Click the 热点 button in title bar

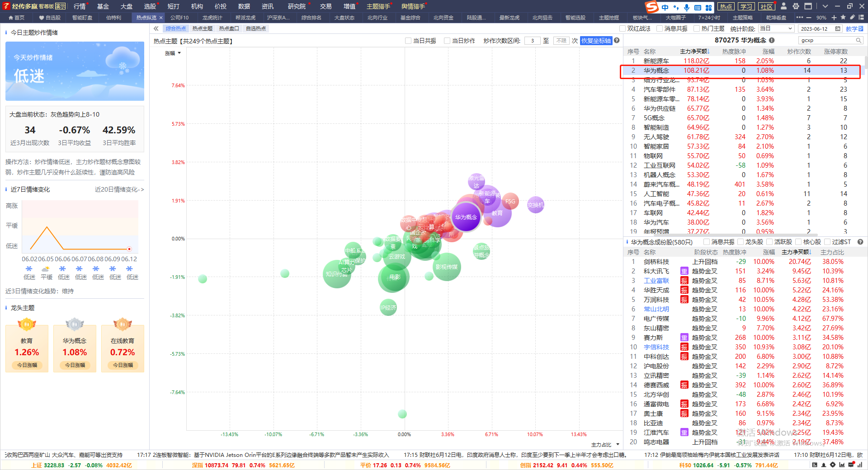point(726,6)
